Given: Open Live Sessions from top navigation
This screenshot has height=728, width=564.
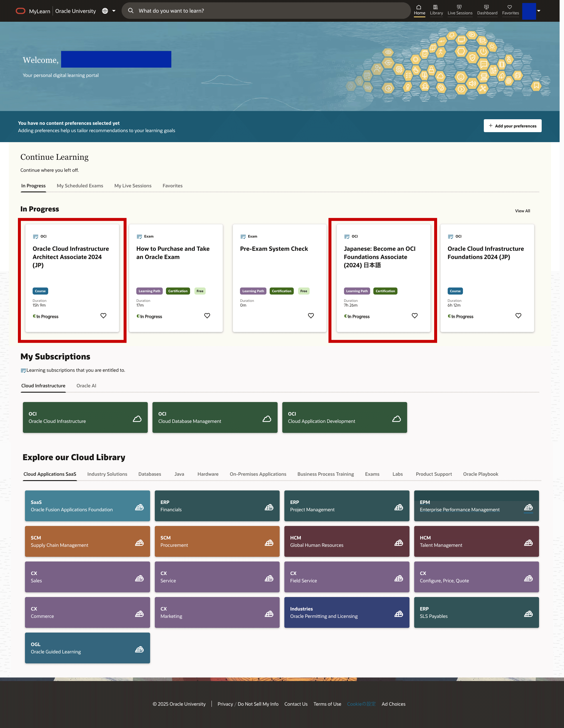Looking at the screenshot, I should [x=460, y=10].
